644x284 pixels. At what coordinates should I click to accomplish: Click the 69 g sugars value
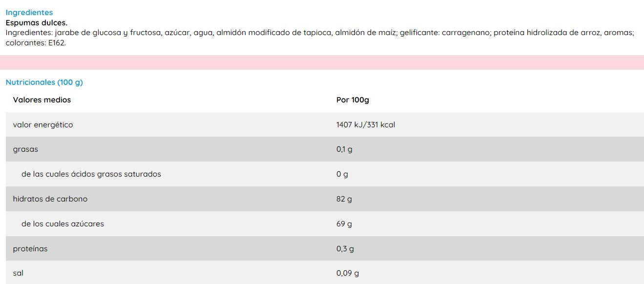(x=344, y=224)
